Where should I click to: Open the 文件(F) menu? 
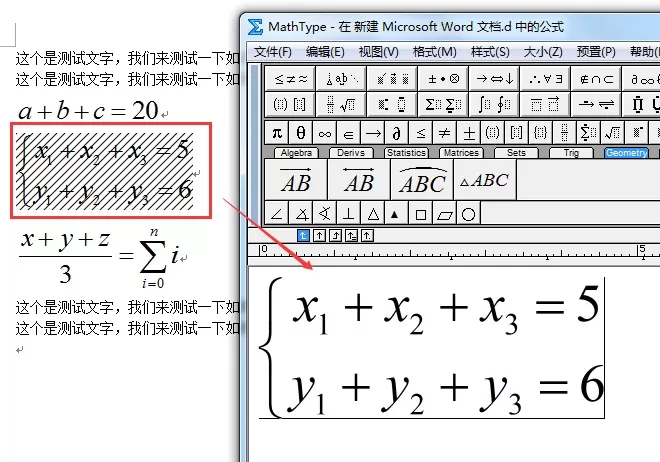[x=273, y=52]
